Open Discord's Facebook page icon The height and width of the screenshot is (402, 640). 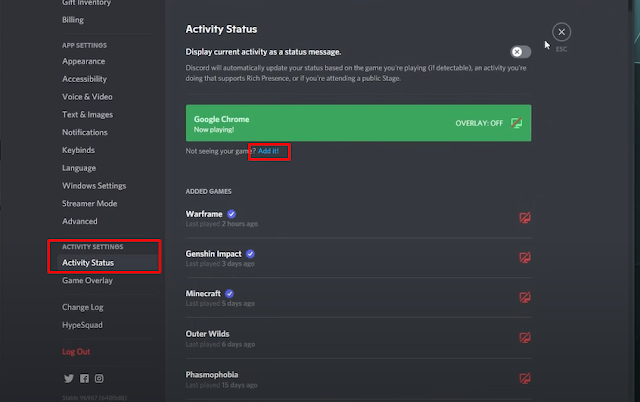[84, 378]
